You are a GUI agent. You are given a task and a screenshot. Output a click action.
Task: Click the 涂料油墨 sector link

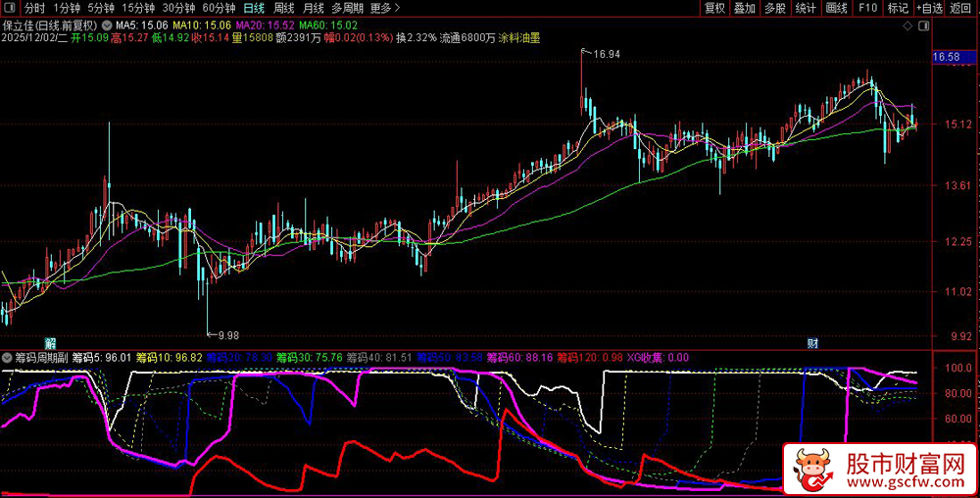(519, 38)
